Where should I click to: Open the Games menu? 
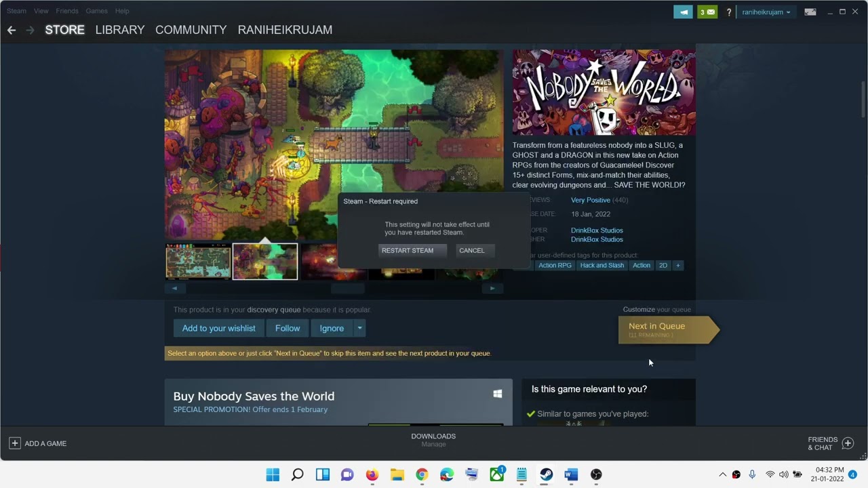pyautogui.click(x=96, y=11)
